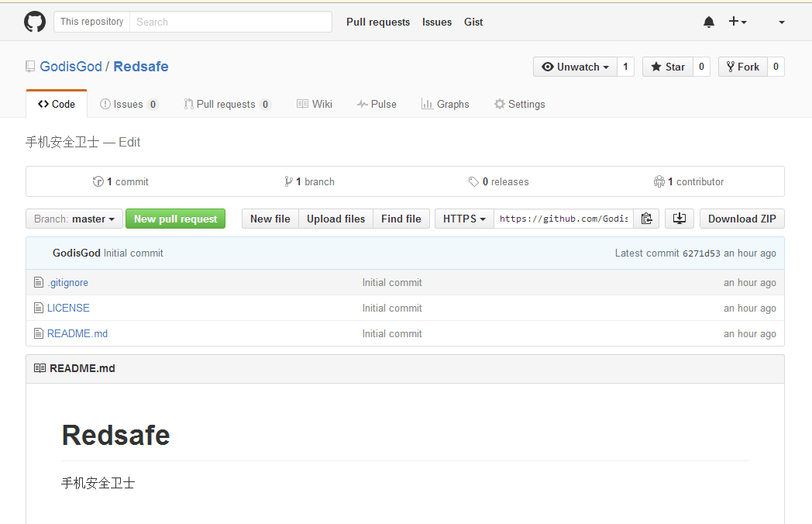Open the README.md file link
Viewport: 812px width, 524px height.
point(77,333)
